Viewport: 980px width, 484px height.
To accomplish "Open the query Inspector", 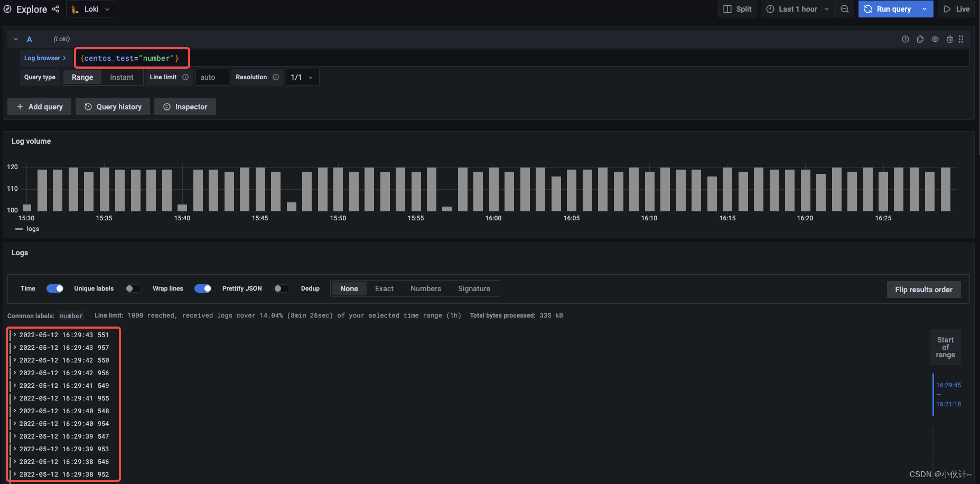I will [x=185, y=107].
